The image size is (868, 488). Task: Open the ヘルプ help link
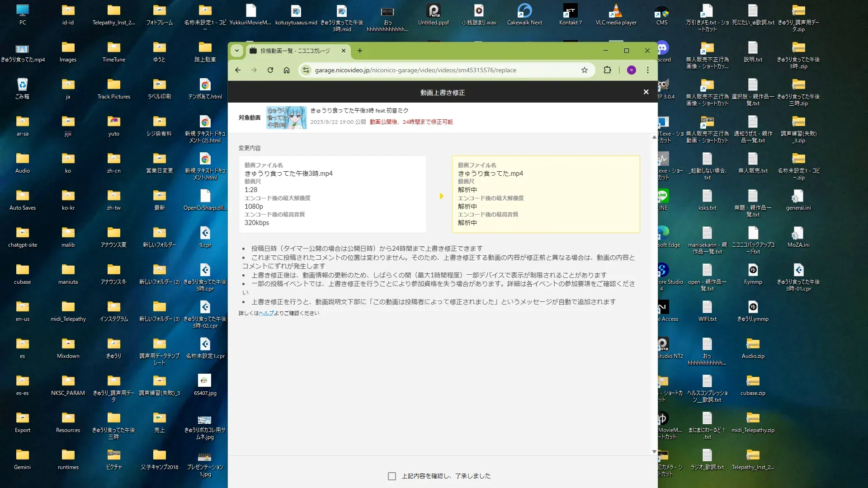(x=266, y=313)
